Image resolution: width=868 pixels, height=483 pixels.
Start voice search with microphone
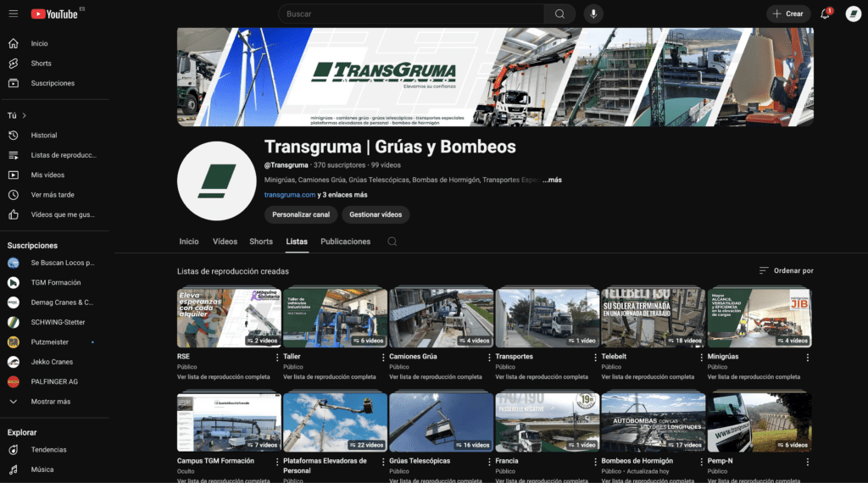coord(593,14)
